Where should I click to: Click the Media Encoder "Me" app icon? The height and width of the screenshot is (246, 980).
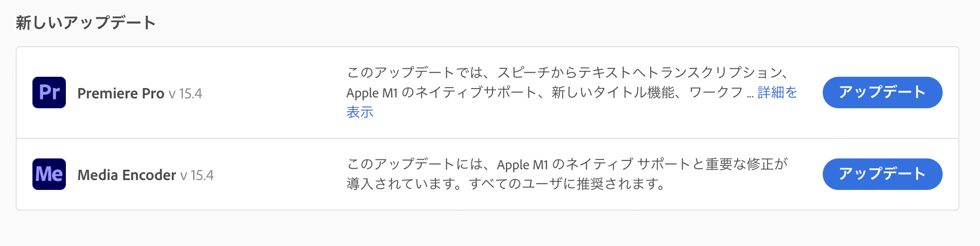tap(49, 174)
